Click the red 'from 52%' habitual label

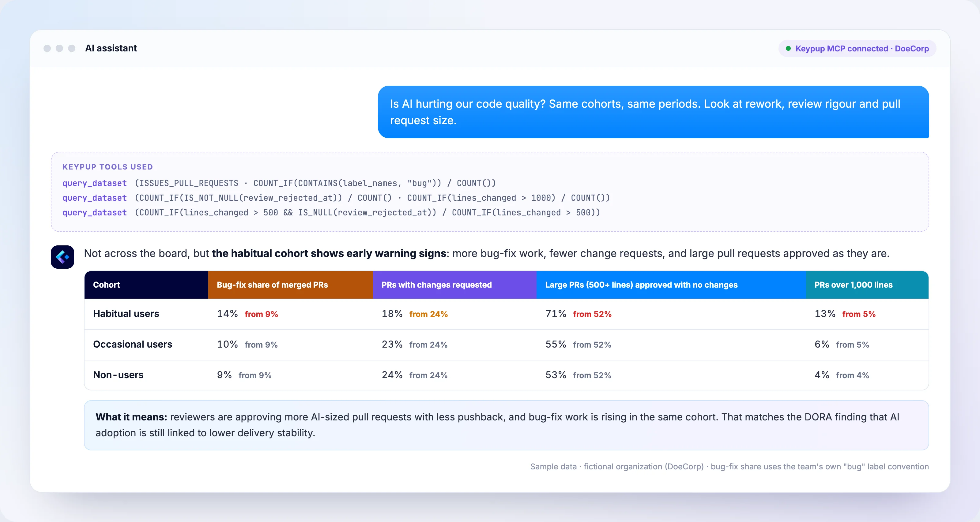click(x=592, y=314)
